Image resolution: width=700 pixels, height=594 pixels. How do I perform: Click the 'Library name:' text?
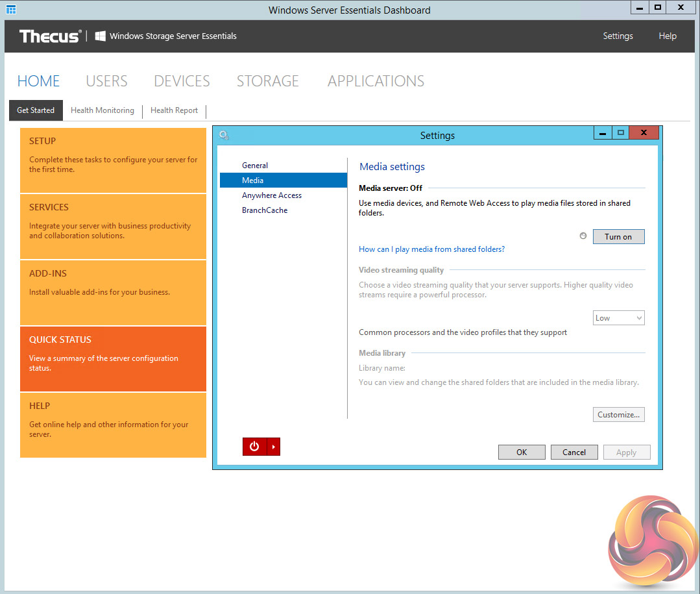381,368
